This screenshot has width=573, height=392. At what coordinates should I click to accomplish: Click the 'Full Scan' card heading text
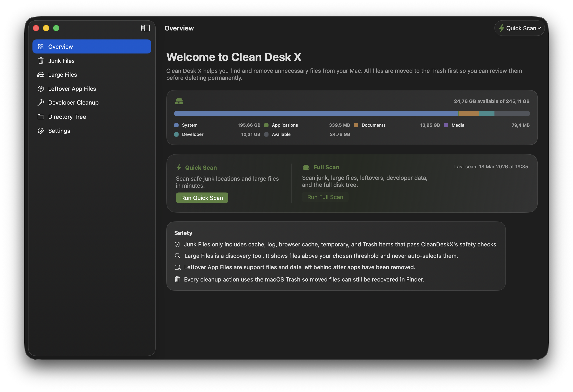point(326,167)
